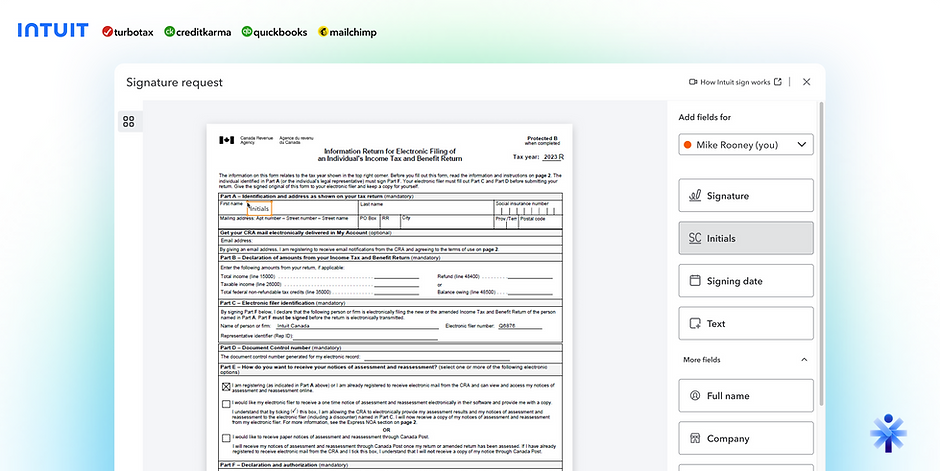Click the video camera icon beside How Intuit sign works
The image size is (940, 471).
coord(693,82)
